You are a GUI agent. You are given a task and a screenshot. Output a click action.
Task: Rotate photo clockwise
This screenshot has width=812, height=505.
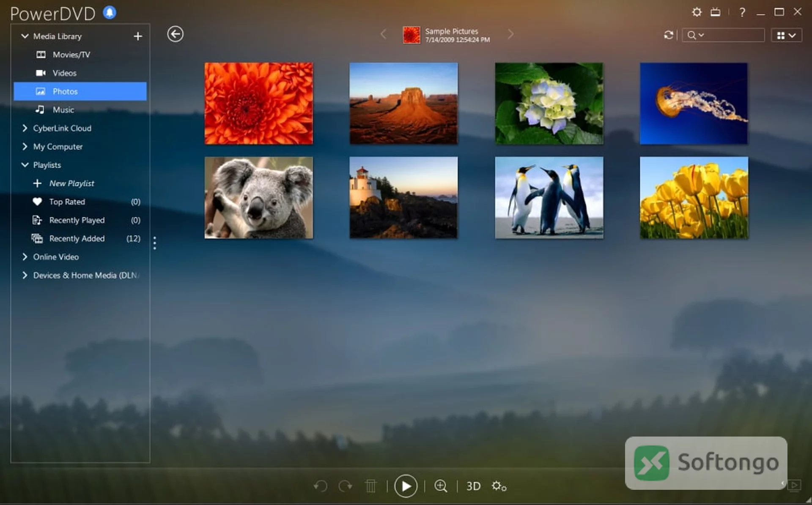point(346,486)
